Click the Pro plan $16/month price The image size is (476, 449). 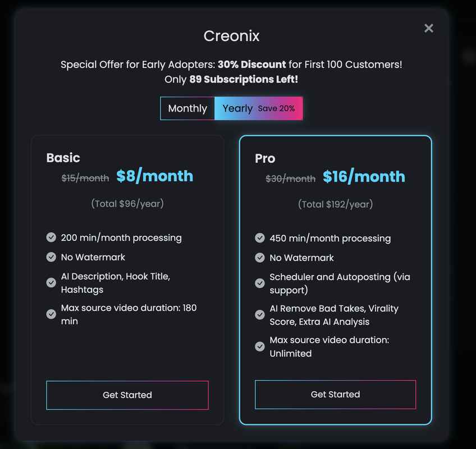[x=364, y=177]
